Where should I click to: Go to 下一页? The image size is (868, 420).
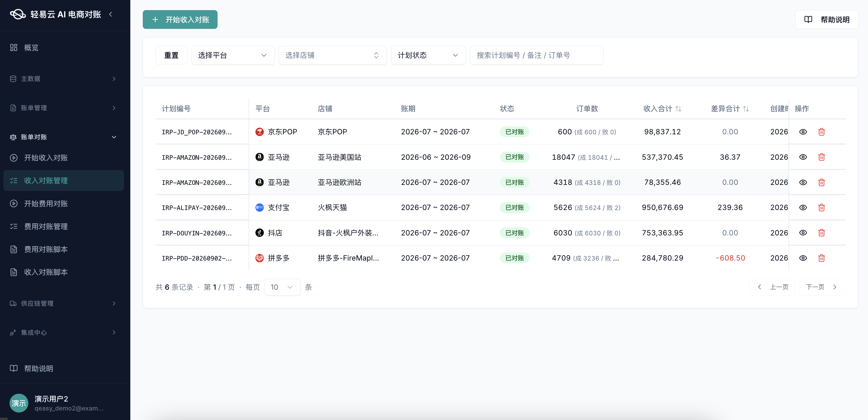point(822,287)
